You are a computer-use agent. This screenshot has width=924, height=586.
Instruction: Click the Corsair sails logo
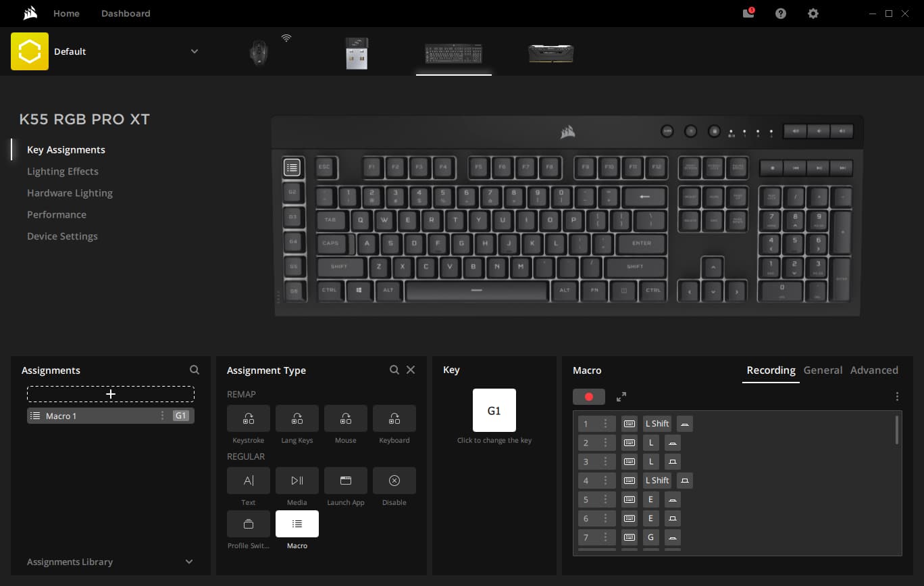click(x=30, y=14)
